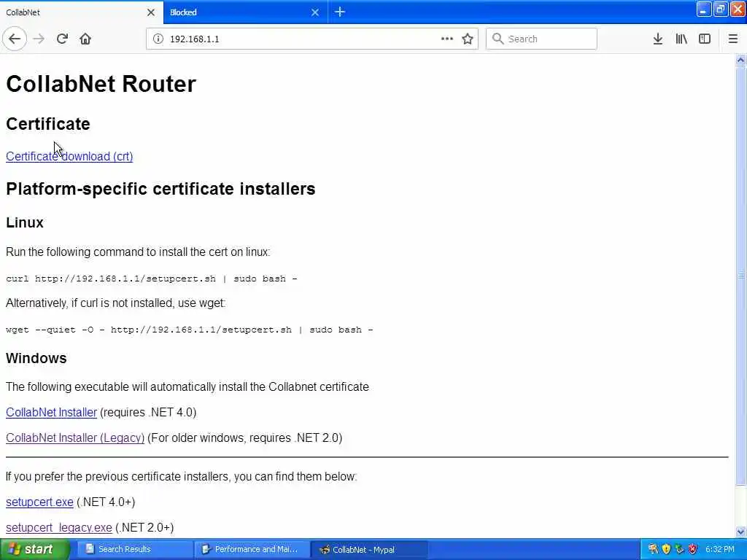747x560 pixels.
Task: Open the hamburger application menu
Action: click(x=732, y=39)
